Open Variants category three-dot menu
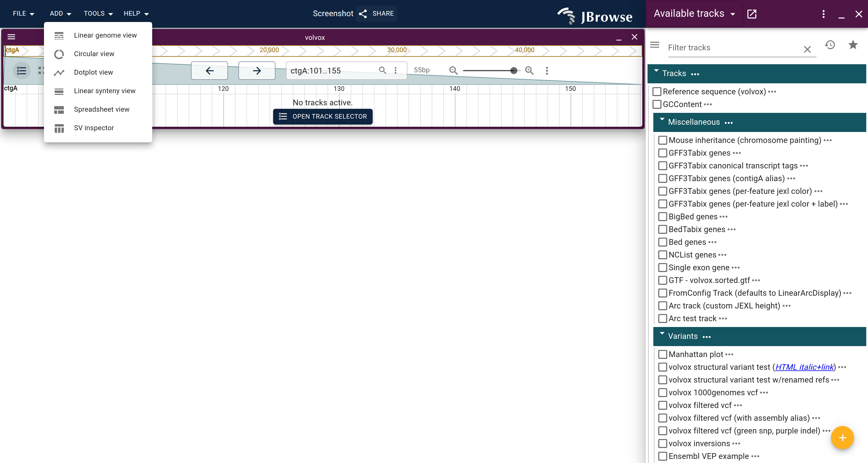Viewport: 868px width, 463px height. click(707, 337)
